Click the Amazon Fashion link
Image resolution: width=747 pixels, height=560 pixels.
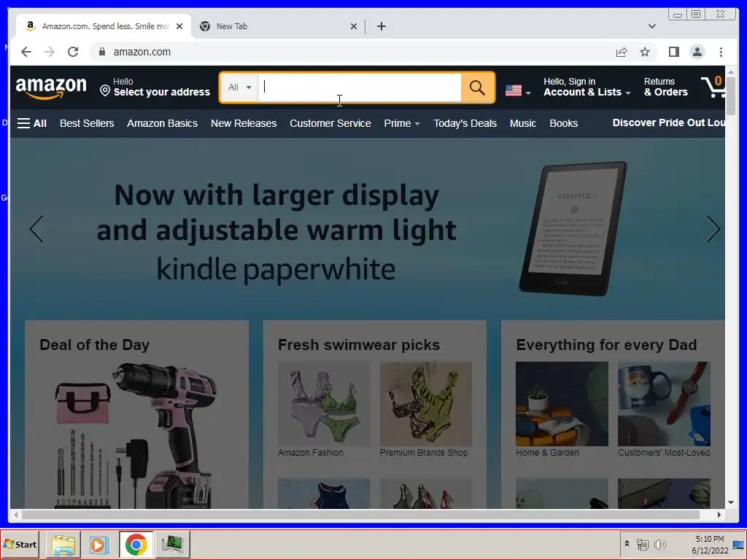(x=311, y=453)
